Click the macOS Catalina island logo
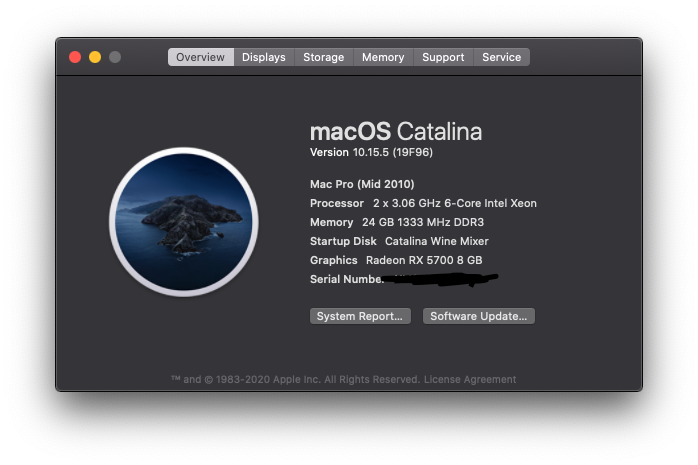The height and width of the screenshot is (465, 698). 184,222
